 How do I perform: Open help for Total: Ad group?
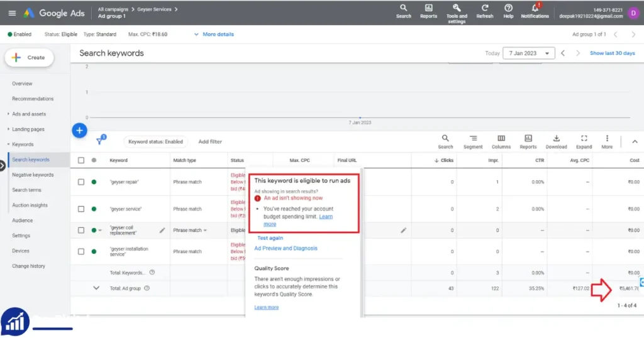[x=147, y=288]
